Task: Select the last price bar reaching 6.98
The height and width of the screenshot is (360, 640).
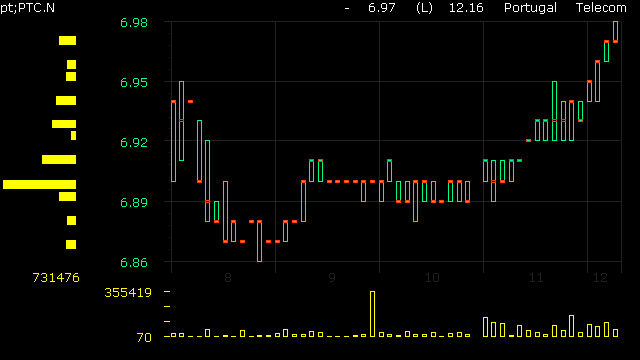Action: (x=616, y=32)
